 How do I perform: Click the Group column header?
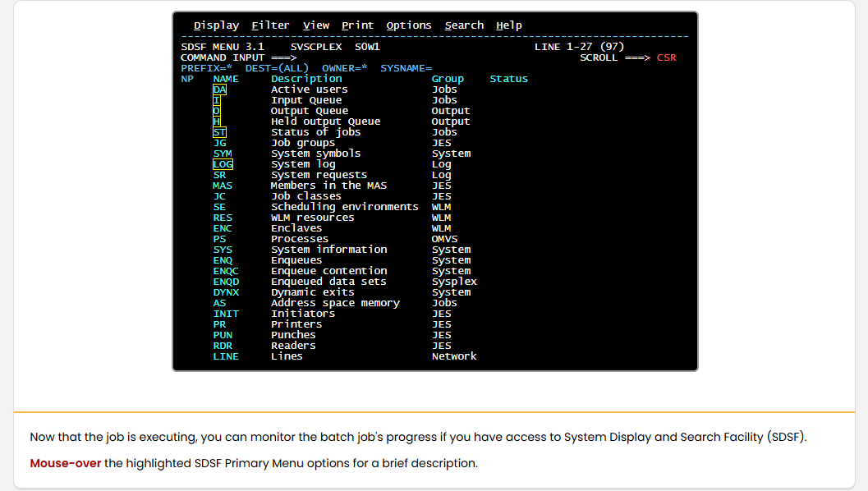click(x=448, y=79)
